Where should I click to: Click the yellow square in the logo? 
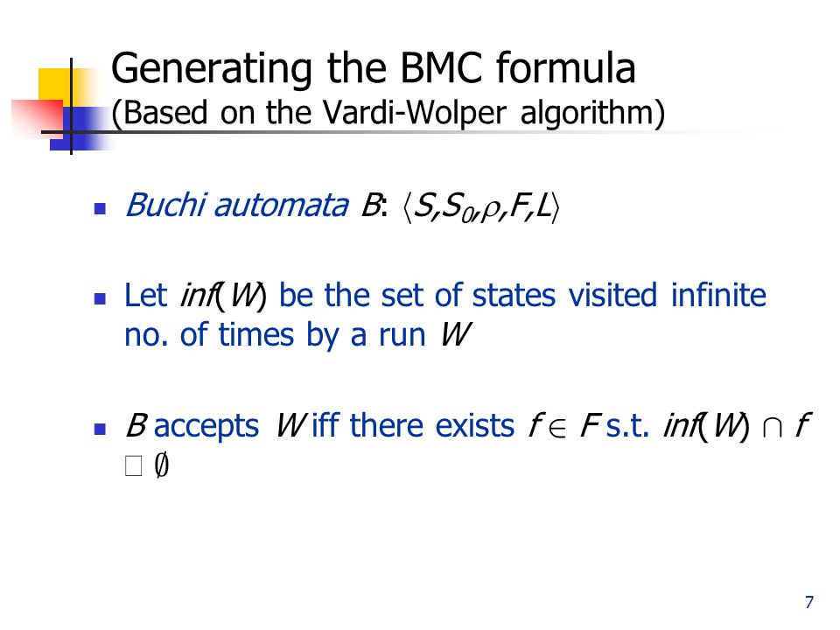coord(57,86)
